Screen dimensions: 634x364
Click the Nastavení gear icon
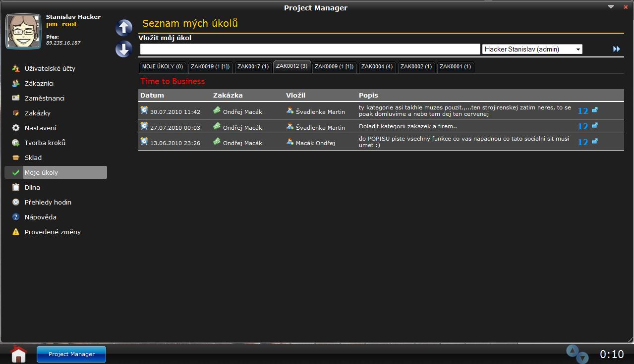click(x=16, y=128)
